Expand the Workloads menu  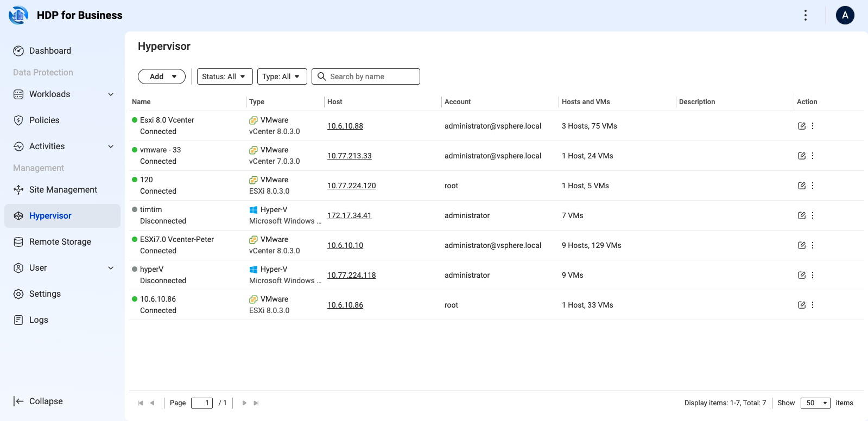pyautogui.click(x=64, y=94)
